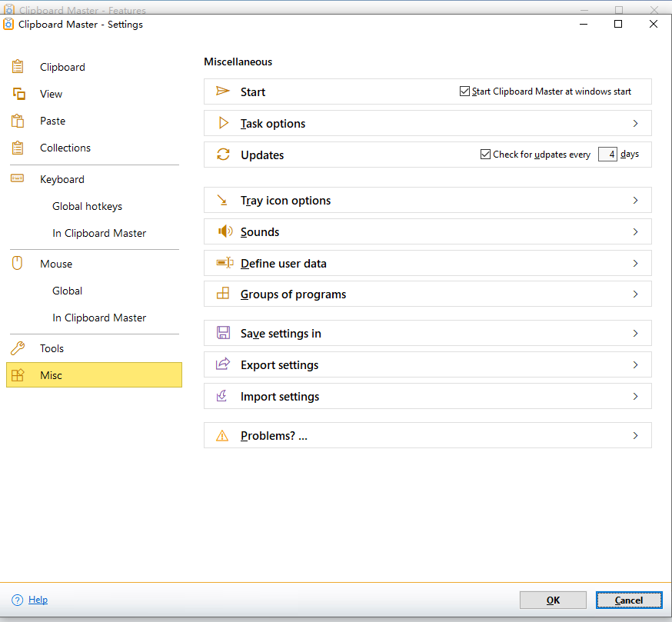This screenshot has height=622, width=672.
Task: Toggle Start Clipboard Master at windows start
Action: [x=464, y=91]
